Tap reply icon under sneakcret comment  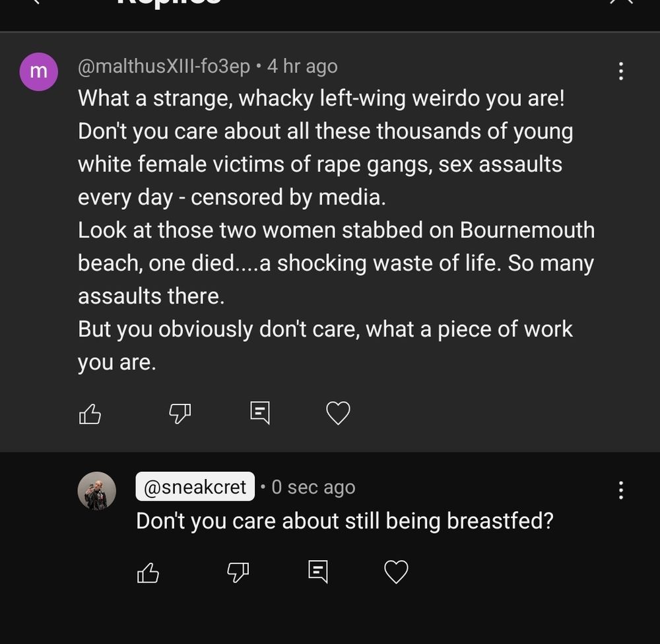[x=318, y=572]
